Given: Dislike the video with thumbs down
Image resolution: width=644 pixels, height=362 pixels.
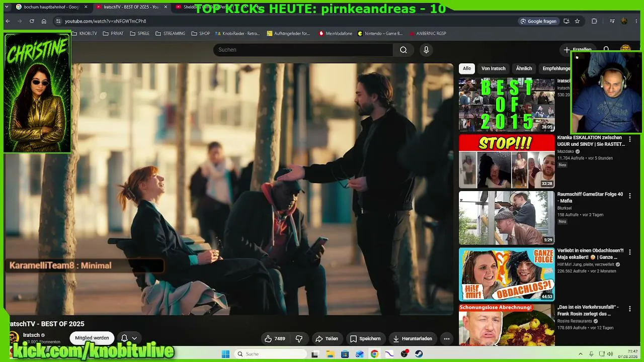Looking at the screenshot, I should coord(299,339).
